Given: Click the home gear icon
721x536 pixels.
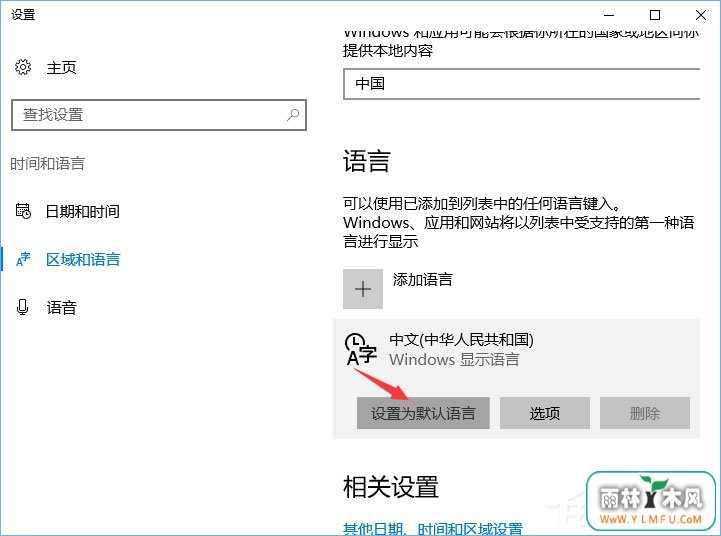Looking at the screenshot, I should [23, 67].
